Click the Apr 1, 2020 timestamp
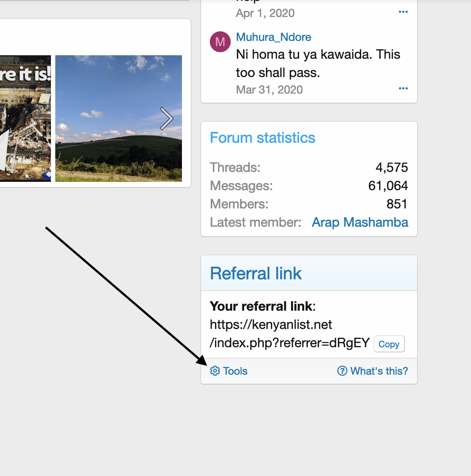Viewport: 471px width, 476px height. point(265,13)
